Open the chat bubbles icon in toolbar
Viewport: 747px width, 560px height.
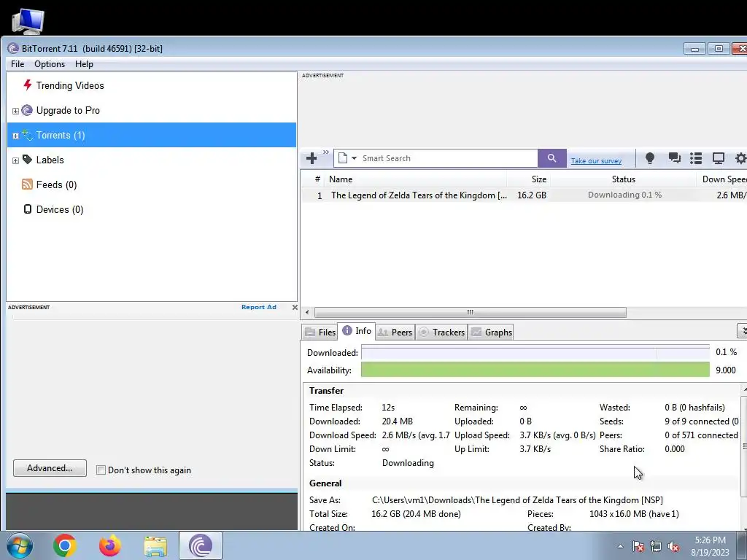(674, 158)
